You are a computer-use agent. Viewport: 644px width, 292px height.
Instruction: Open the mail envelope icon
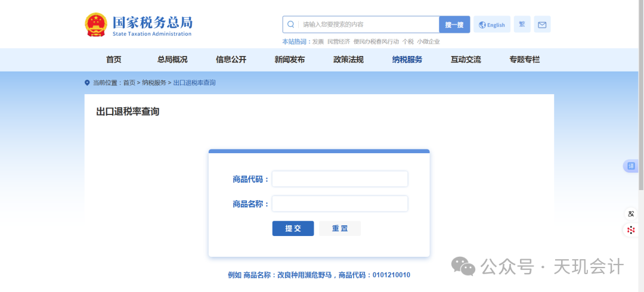(x=542, y=24)
